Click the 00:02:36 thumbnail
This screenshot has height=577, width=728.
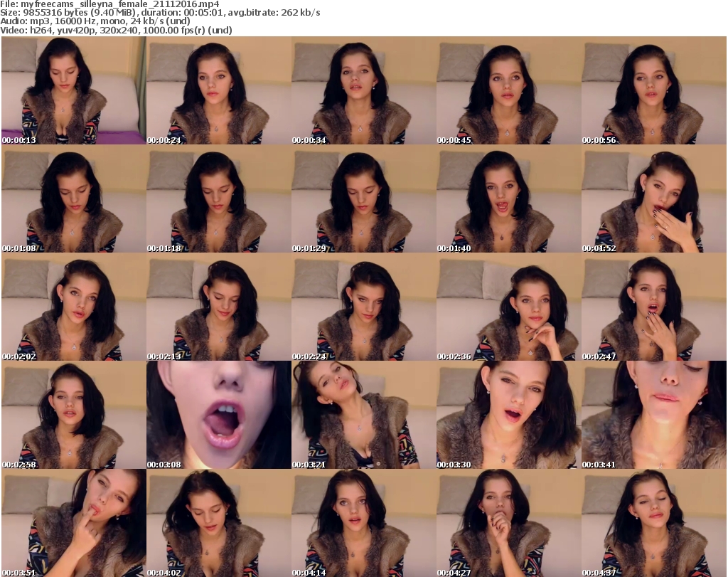(x=509, y=307)
